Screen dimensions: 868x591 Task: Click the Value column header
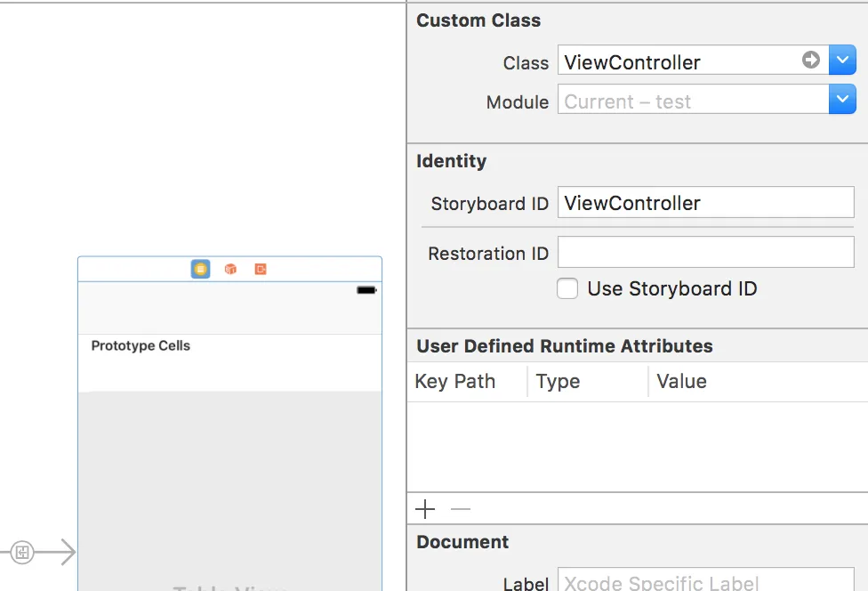(682, 382)
